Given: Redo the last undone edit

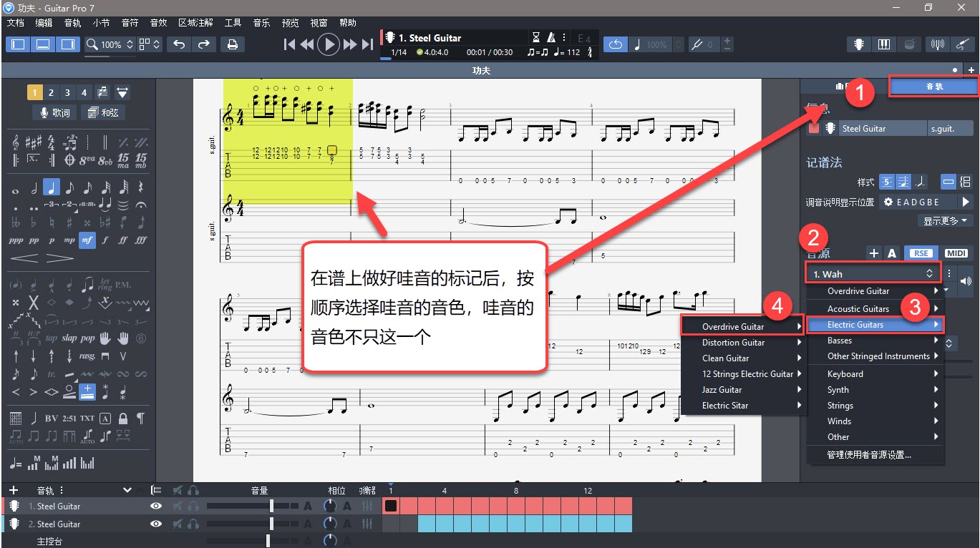Looking at the screenshot, I should (x=204, y=44).
